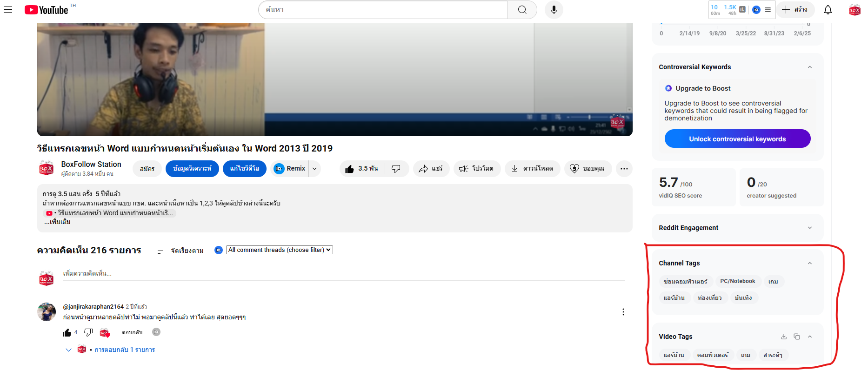Copy the video tags to clipboard

coord(796,337)
